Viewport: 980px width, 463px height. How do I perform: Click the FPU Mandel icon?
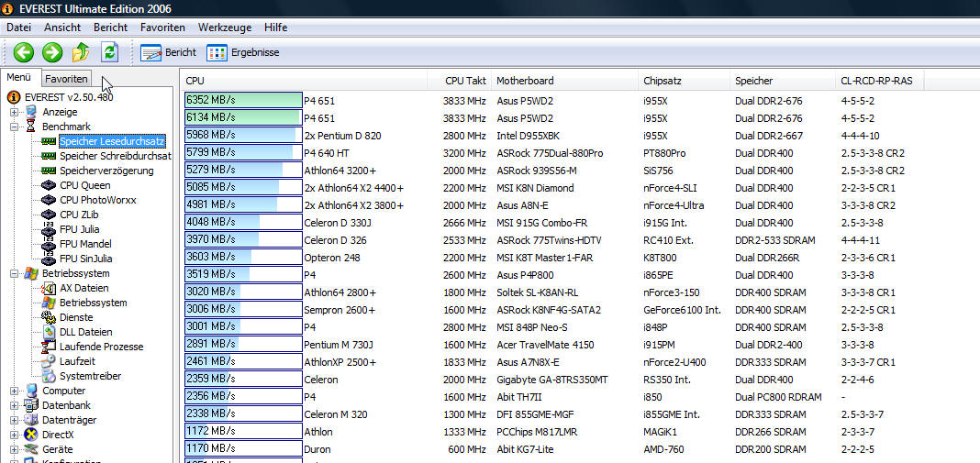coord(49,244)
